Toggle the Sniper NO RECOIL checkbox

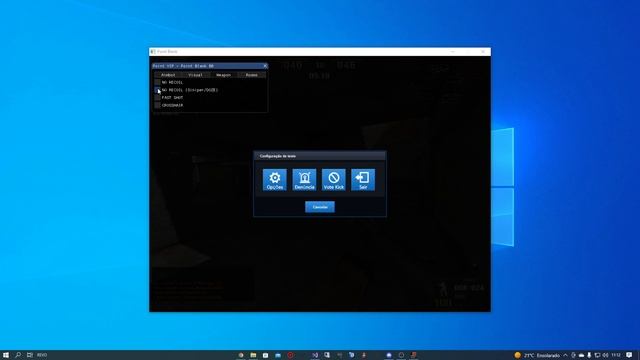[x=158, y=90]
